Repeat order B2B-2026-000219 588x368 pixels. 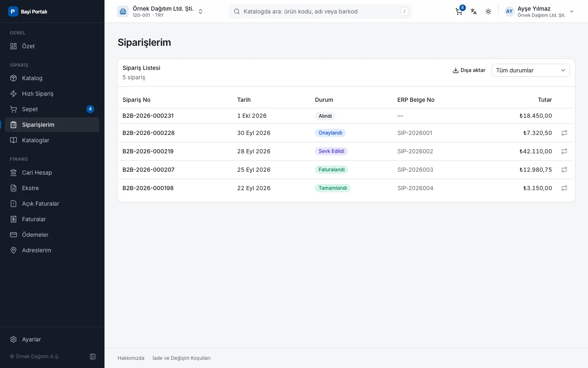pos(564,151)
